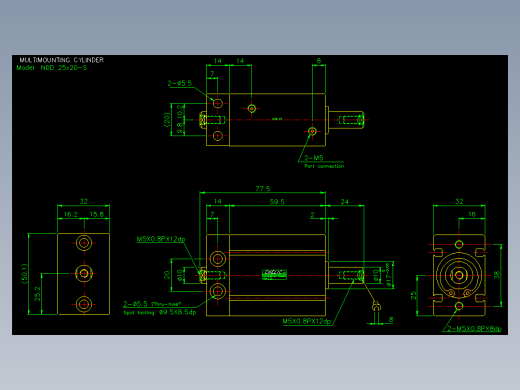Click the Port connection note
Image resolution: width=520 pixels, height=390 pixels.
pos(324,166)
